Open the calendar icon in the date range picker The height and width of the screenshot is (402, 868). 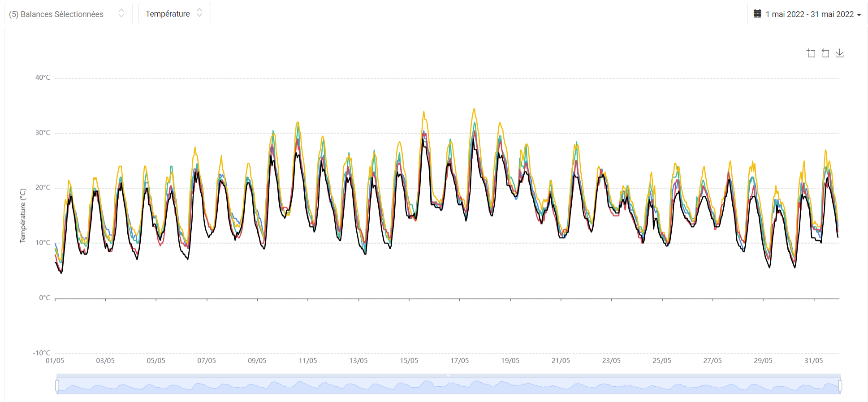click(x=757, y=14)
